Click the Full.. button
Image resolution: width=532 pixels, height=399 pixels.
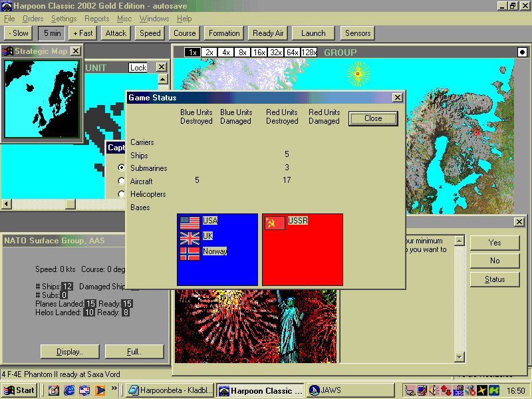[134, 352]
